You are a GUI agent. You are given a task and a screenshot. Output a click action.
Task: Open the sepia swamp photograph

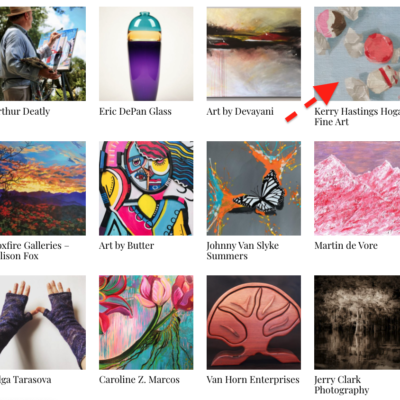(357, 322)
